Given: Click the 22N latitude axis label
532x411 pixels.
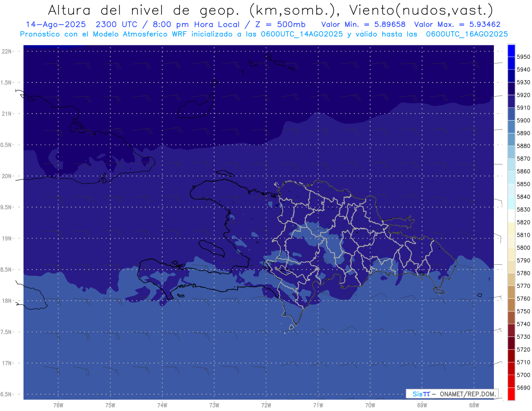Looking at the screenshot, I should pyautogui.click(x=7, y=51).
